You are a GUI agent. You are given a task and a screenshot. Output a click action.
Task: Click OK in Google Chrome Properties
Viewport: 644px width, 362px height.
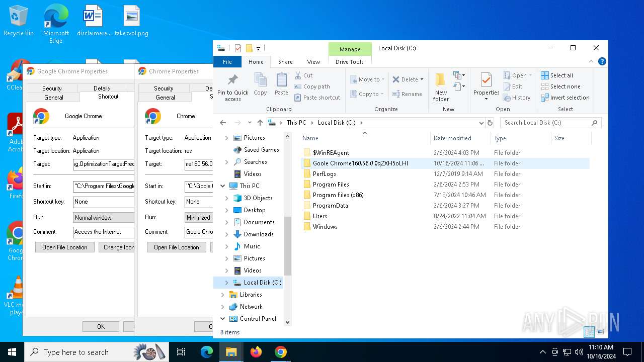pyautogui.click(x=101, y=326)
